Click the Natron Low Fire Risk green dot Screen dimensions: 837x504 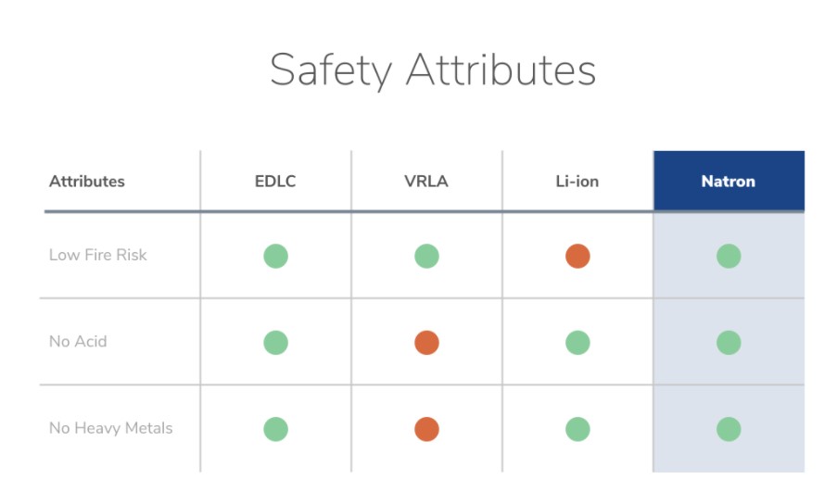(729, 256)
